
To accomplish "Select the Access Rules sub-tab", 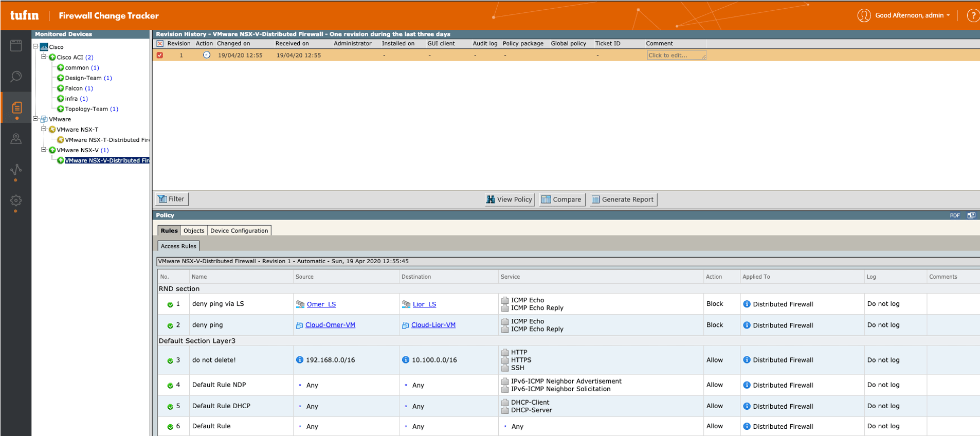I will 178,246.
